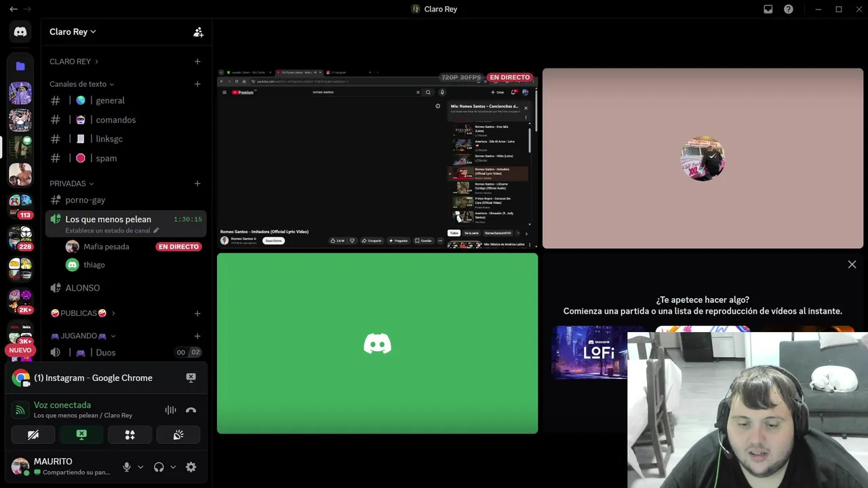Open the linksgc text channel

click(x=126, y=139)
